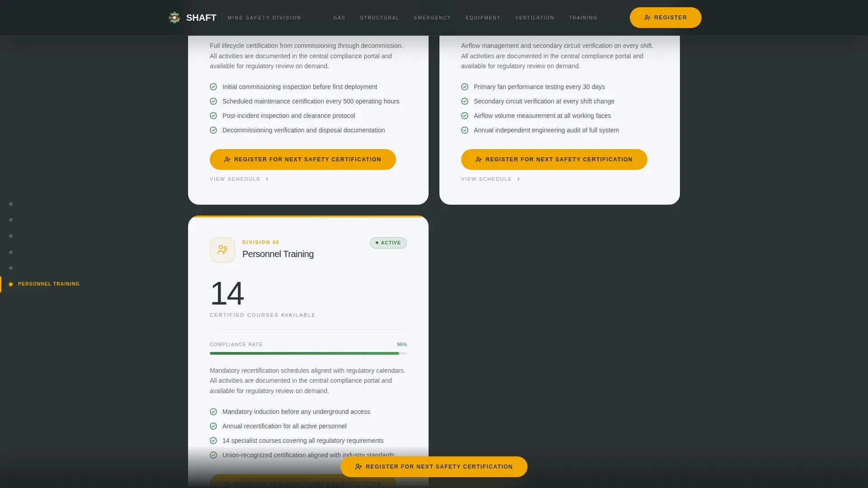
Task: Click the person icon in the floating Register button
Action: pos(359,467)
